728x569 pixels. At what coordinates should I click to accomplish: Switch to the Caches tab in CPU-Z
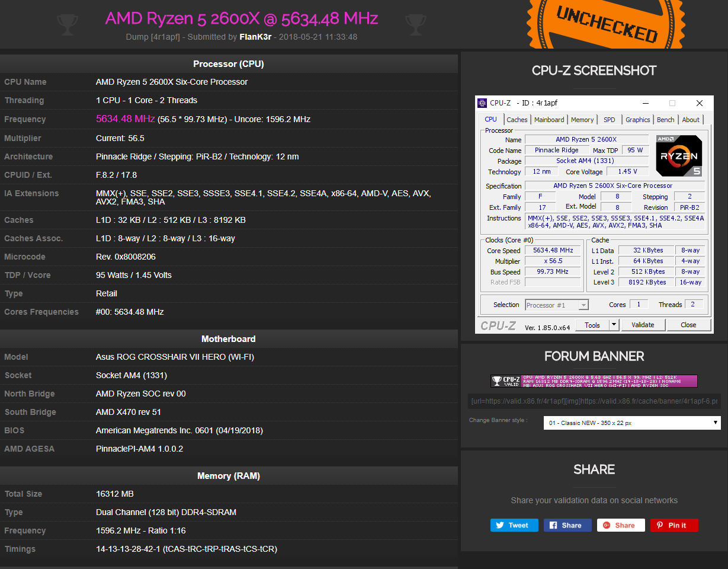click(x=517, y=120)
